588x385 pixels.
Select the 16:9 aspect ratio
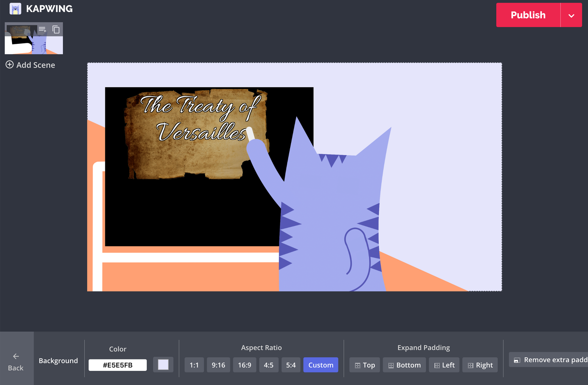coord(245,365)
